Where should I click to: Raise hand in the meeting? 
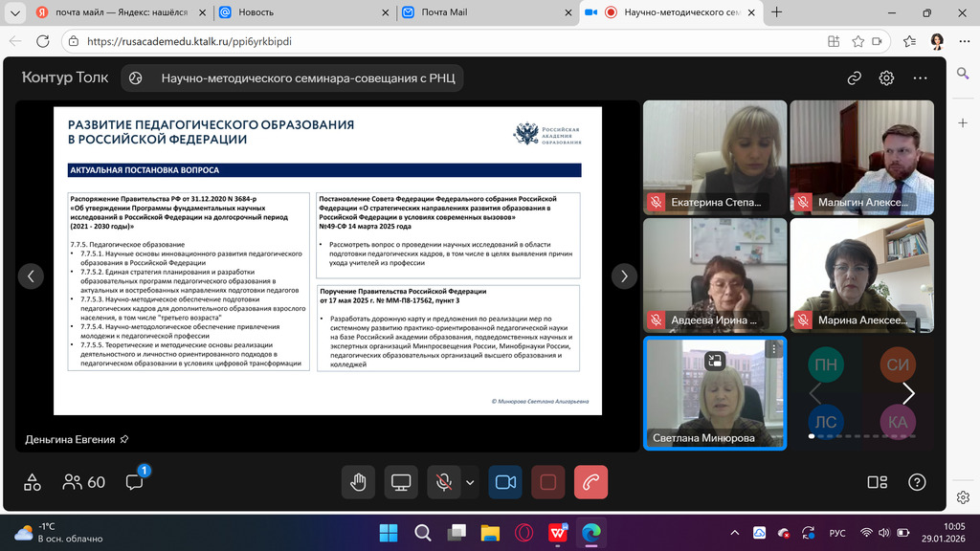[358, 482]
